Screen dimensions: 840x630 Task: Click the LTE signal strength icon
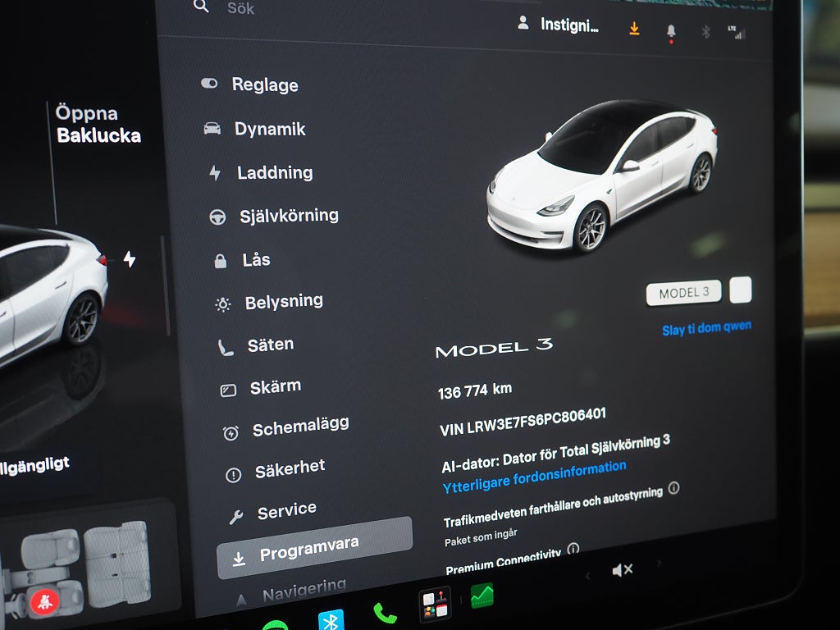click(737, 33)
